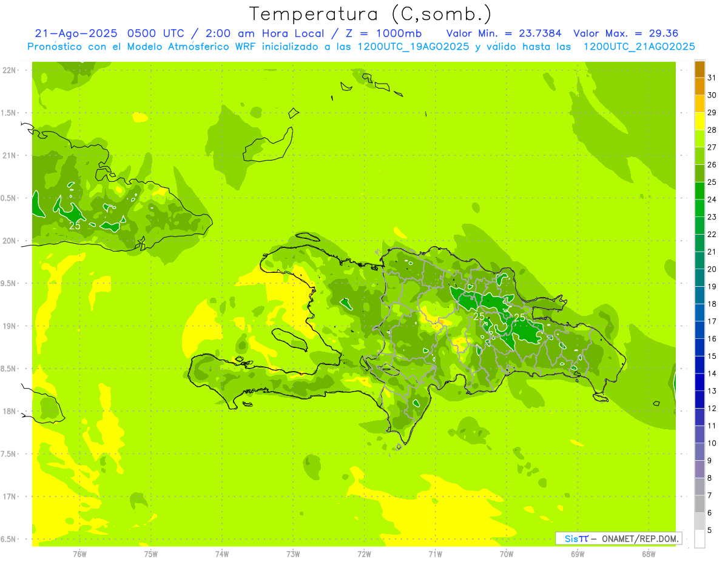728x562 pixels.
Task: Click the '5' colorbar value label
Action: (x=710, y=530)
